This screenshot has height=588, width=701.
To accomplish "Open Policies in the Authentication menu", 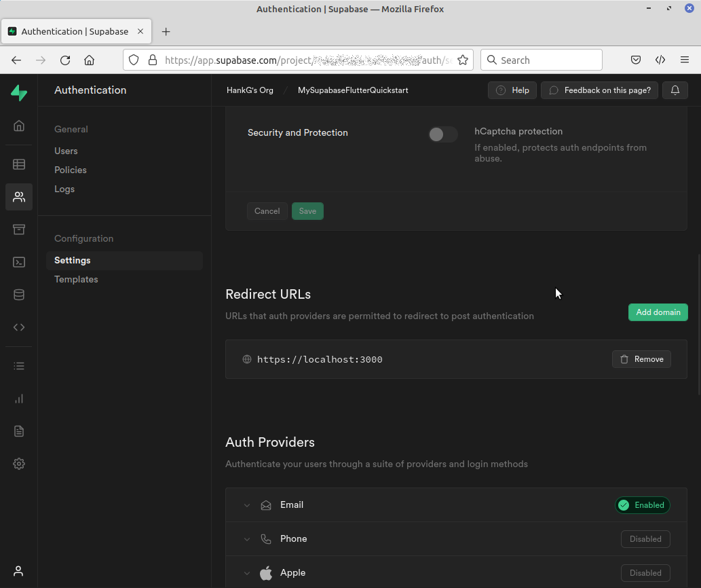I will click(71, 170).
